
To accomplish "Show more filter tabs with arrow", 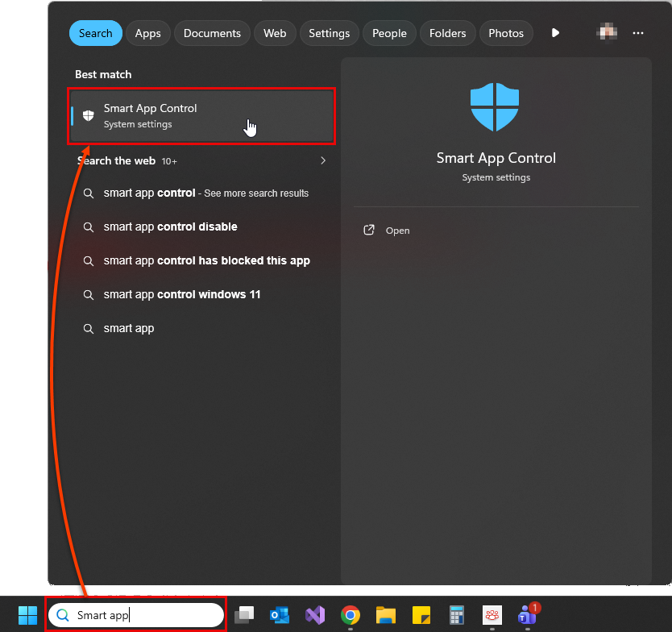I will 555,33.
